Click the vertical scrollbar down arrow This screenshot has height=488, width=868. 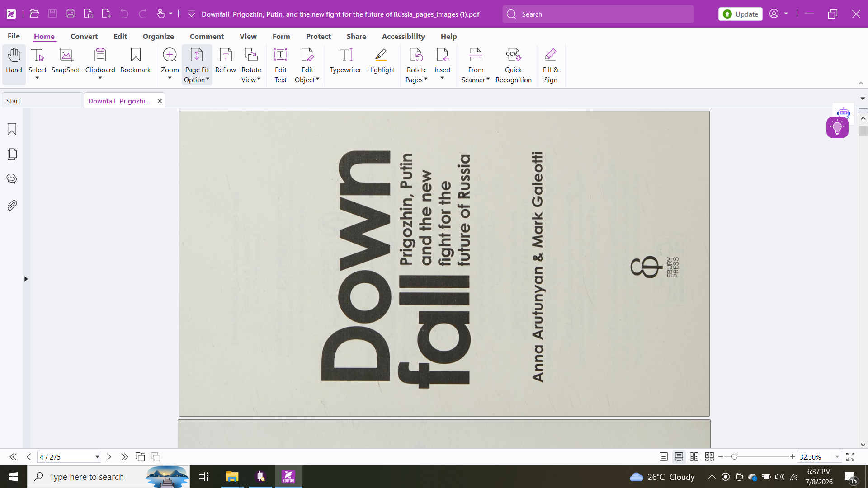click(x=863, y=445)
